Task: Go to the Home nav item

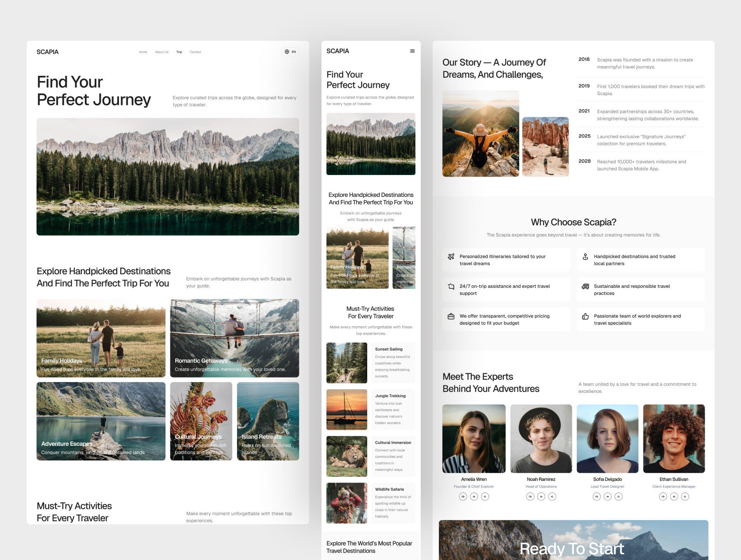Action: 143,52
